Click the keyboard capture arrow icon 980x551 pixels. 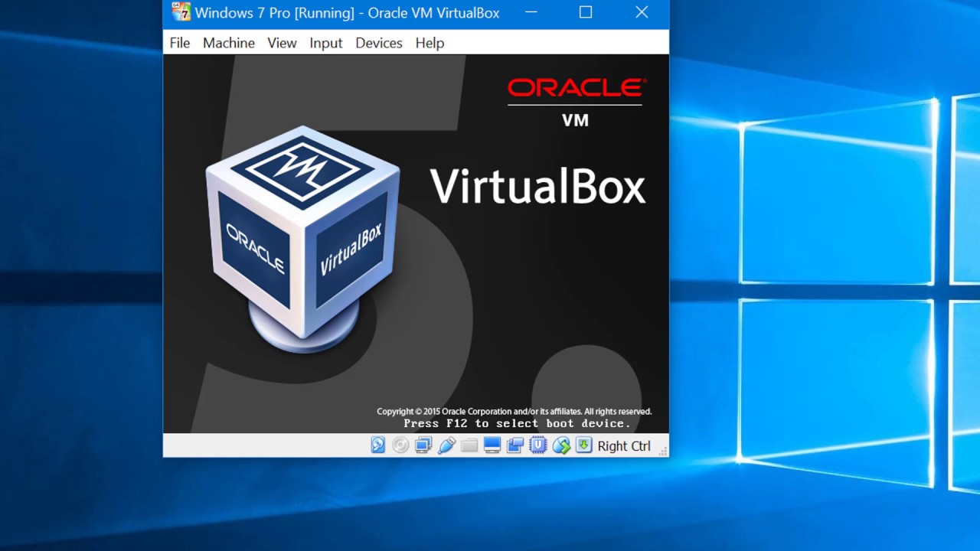pyautogui.click(x=584, y=445)
